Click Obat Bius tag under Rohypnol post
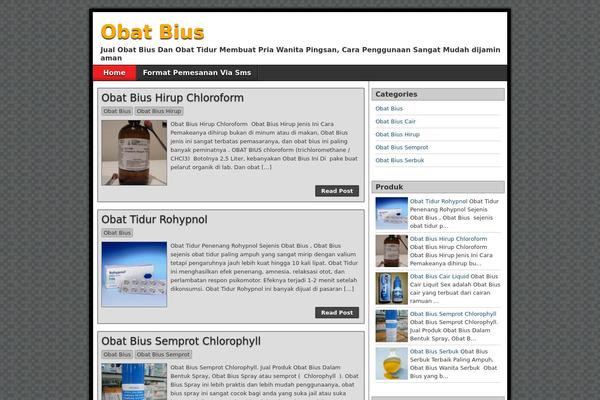 [117, 233]
